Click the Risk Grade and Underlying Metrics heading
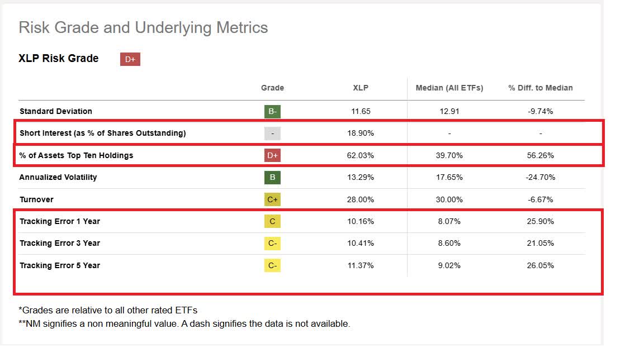This screenshot has height=362, width=644. click(143, 27)
